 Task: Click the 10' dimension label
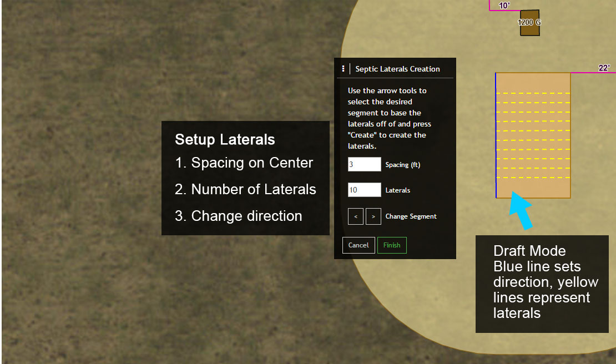504,6
